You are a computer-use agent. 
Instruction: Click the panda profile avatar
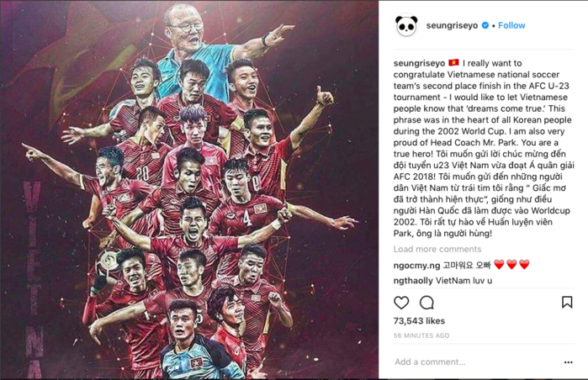coord(406,25)
